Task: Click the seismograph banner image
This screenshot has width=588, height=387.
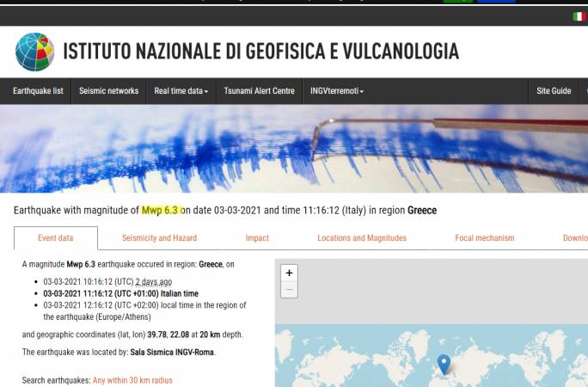Action: (x=294, y=149)
